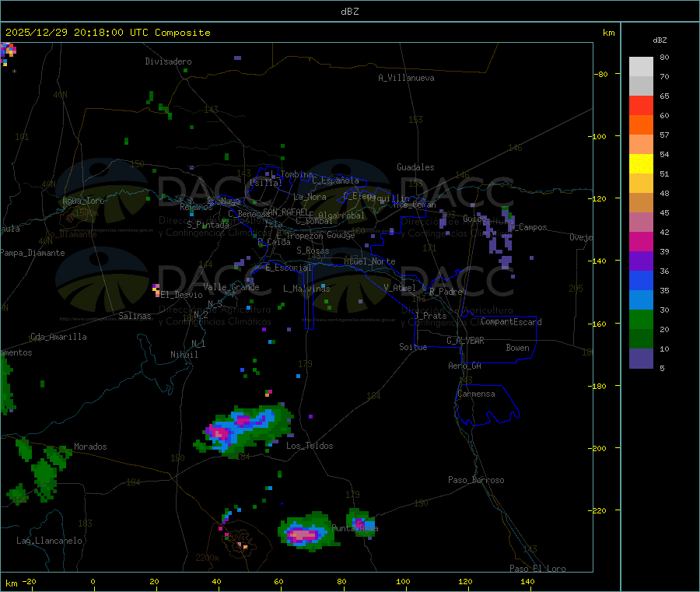Screen dimensions: 700x592
Task: Click the 'Agua_Toro' location label
Action: (83, 201)
